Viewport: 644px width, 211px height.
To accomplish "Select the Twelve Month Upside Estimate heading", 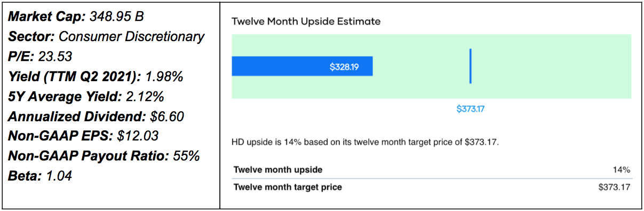I will point(306,21).
